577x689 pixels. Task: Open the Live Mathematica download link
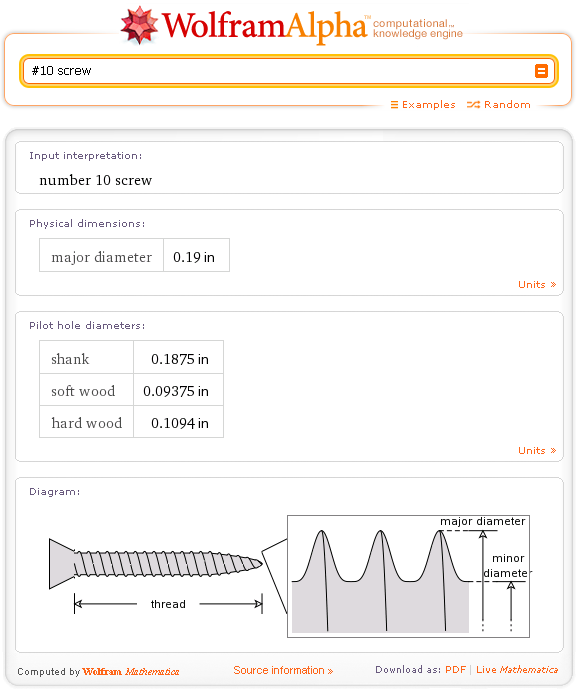517,670
